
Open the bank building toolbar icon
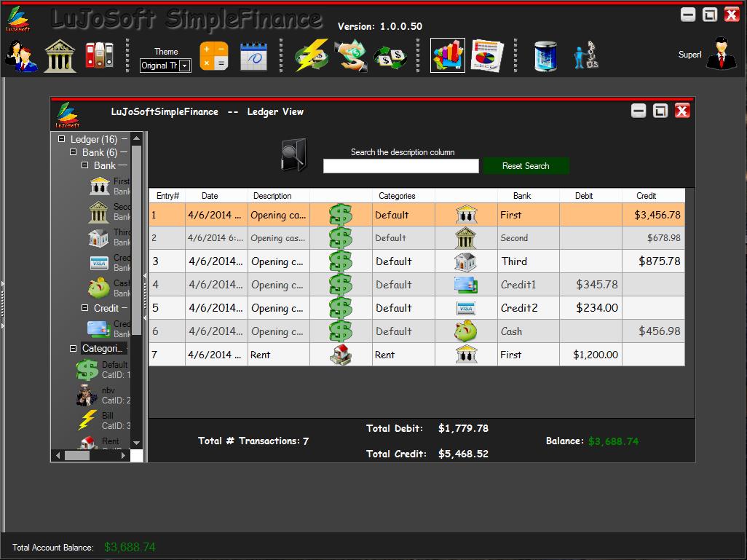[60, 56]
